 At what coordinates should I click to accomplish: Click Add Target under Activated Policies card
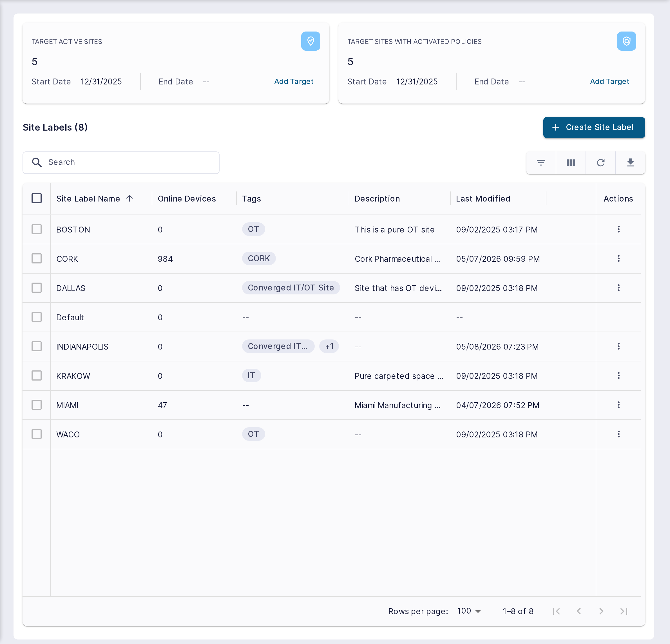(609, 81)
